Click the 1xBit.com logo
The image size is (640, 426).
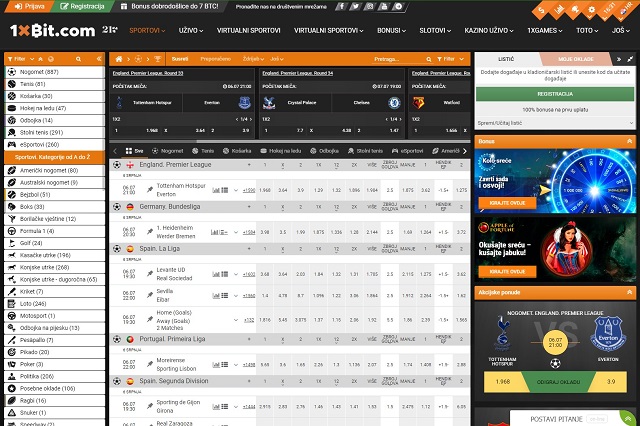point(52,31)
